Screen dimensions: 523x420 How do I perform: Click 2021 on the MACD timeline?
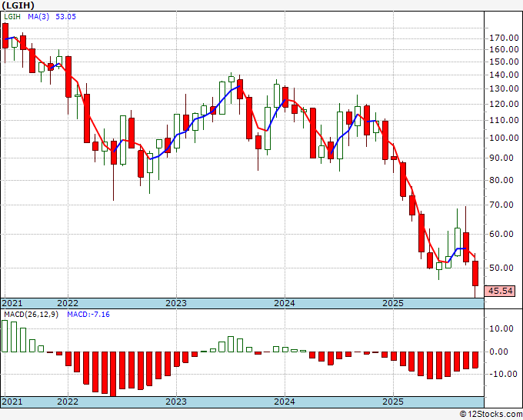[12, 402]
